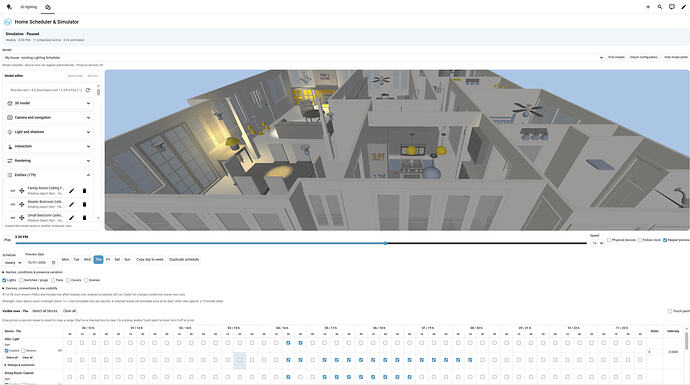This screenshot has height=385, width=690.
Task: Toggle the Enabled checkbox under Attic Light
Action: [x=7, y=351]
